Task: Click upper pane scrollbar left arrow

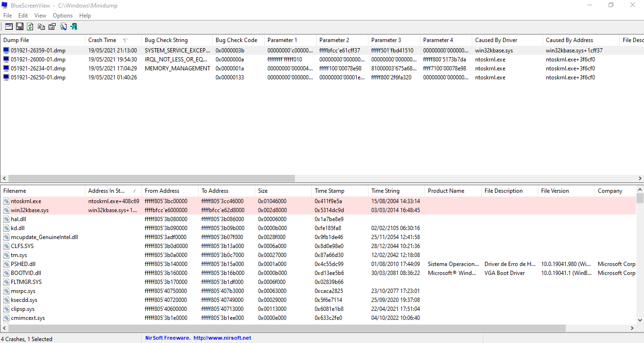Action: click(x=4, y=179)
